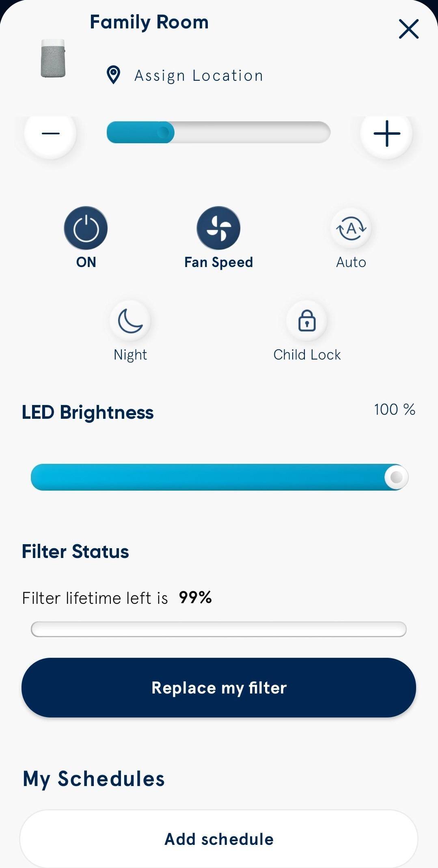This screenshot has height=868, width=438.
Task: Select the Fan Speed mode icon
Action: (218, 228)
